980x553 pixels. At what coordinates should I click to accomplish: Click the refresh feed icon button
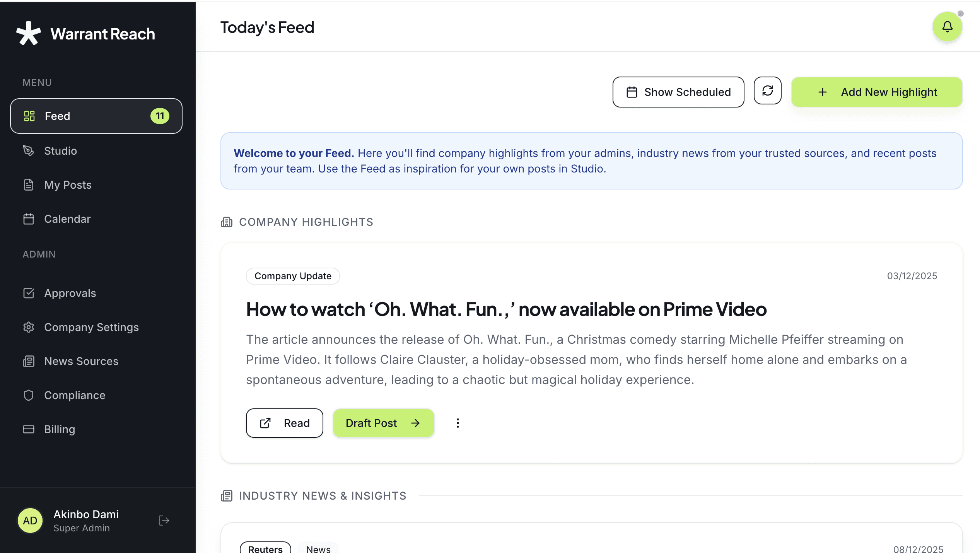coord(767,91)
